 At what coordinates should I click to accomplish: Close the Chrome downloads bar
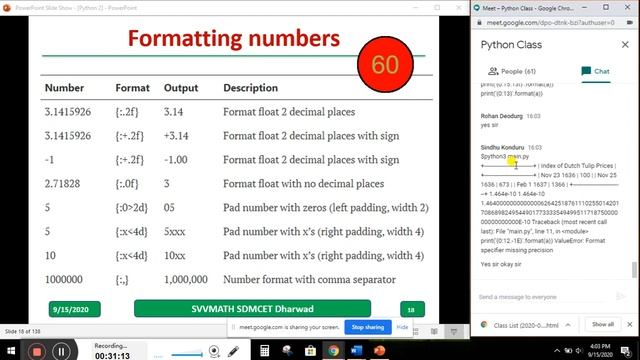tap(629, 324)
